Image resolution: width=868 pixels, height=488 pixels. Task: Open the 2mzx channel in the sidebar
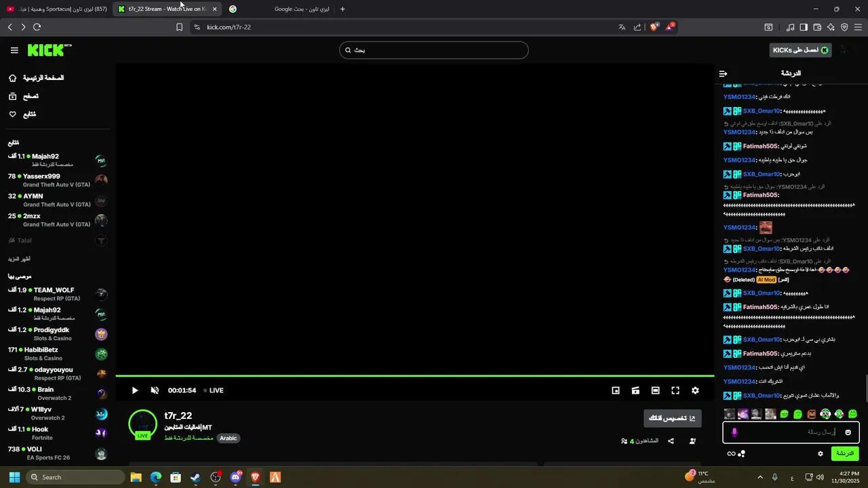pos(57,220)
